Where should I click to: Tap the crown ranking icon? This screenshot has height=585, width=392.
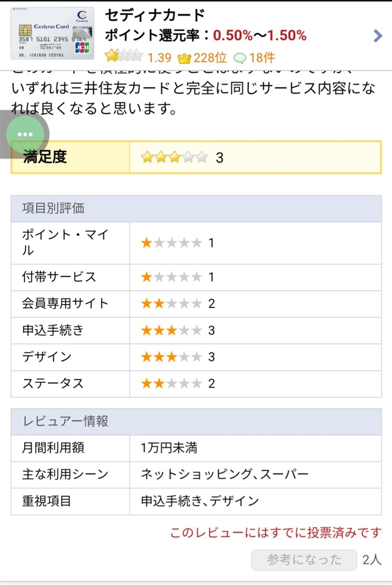[x=184, y=58]
